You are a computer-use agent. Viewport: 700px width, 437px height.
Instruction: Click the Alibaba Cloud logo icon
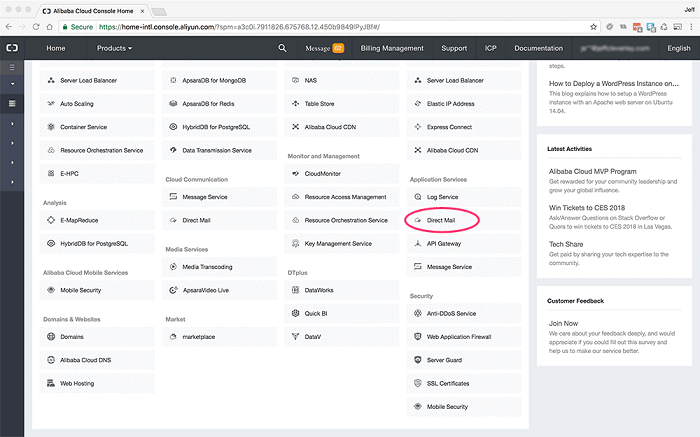pos(12,48)
